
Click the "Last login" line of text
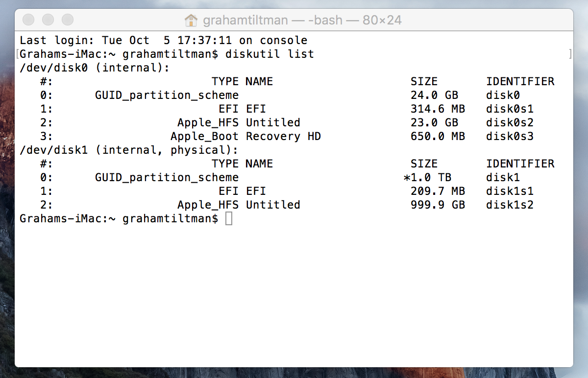[x=164, y=40]
